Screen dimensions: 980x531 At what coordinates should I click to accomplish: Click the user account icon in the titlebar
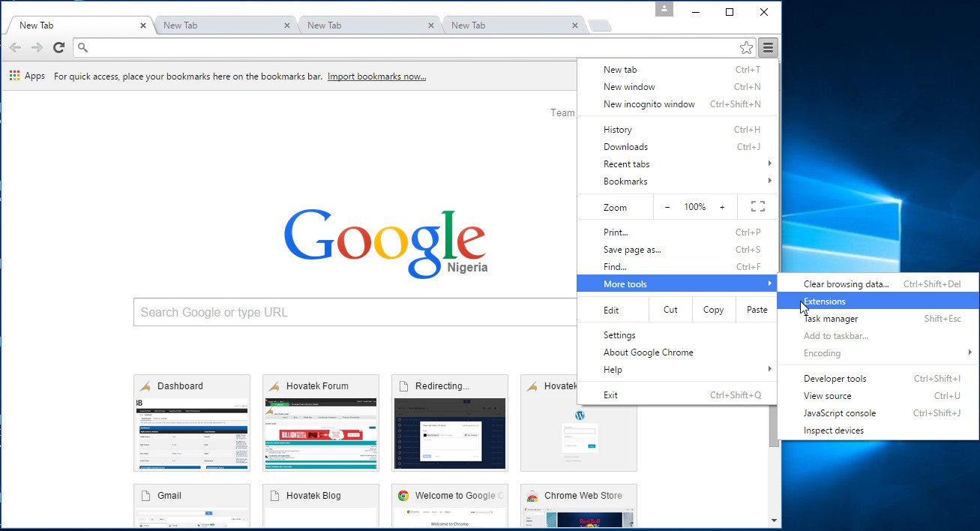tap(664, 9)
